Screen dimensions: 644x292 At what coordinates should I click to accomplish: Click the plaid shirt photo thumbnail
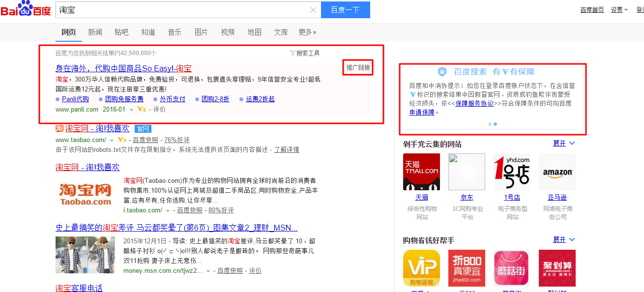point(85,255)
